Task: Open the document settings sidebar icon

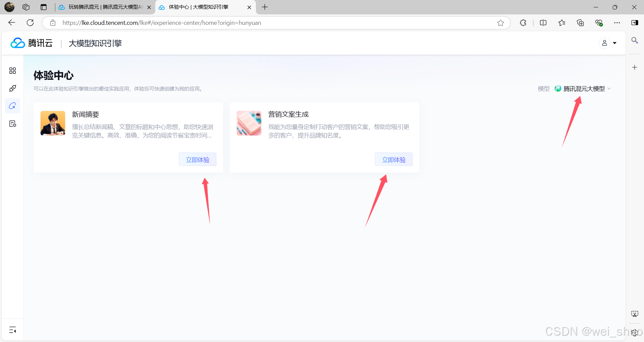Action: (x=12, y=124)
